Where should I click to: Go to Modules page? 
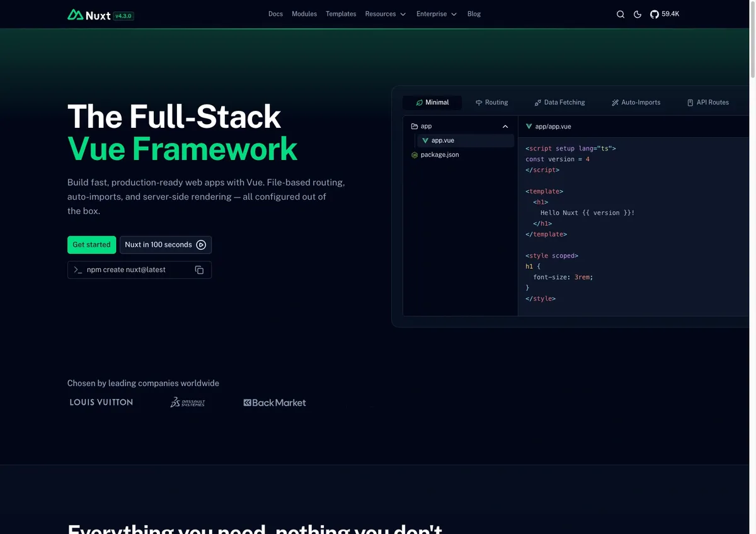pos(304,14)
